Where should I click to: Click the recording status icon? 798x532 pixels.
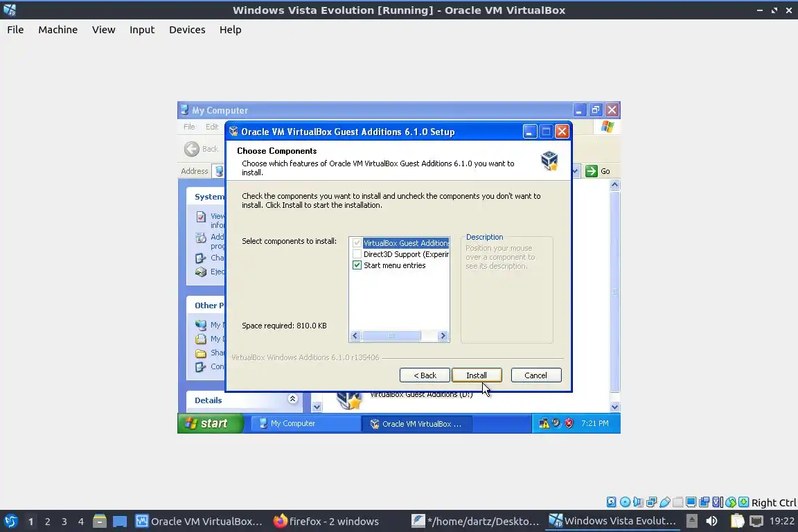(x=704, y=502)
